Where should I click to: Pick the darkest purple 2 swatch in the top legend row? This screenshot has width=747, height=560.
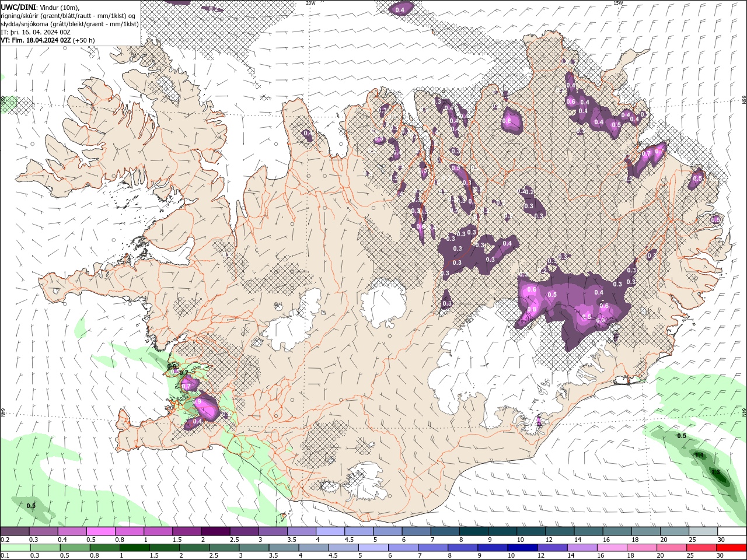(x=215, y=531)
